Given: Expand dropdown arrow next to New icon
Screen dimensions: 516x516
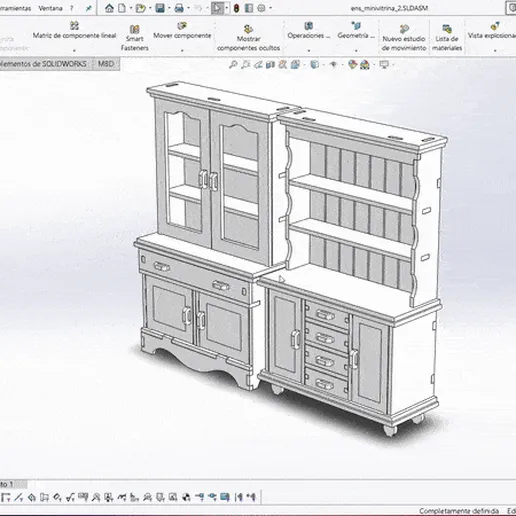Looking at the screenshot, I should (x=131, y=8).
